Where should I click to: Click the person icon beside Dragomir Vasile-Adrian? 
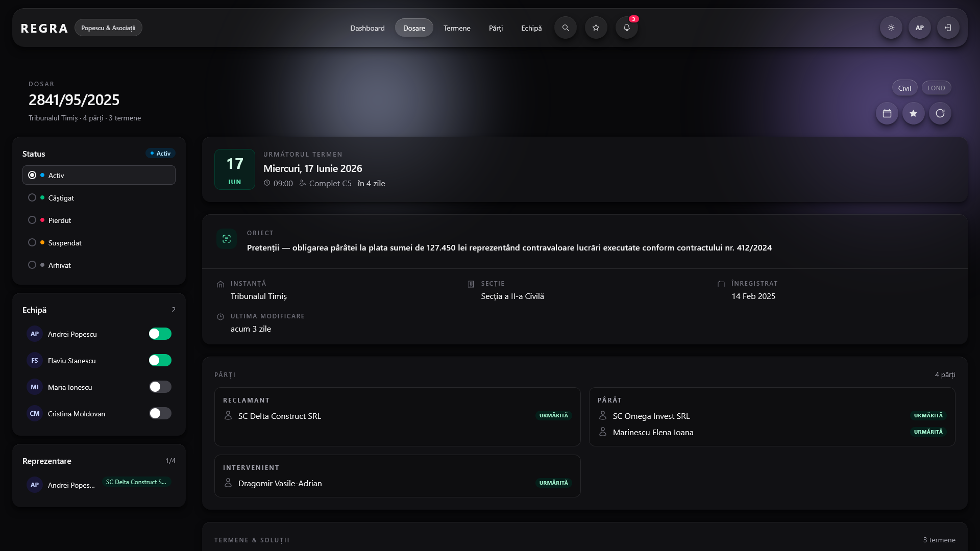pos(228,483)
